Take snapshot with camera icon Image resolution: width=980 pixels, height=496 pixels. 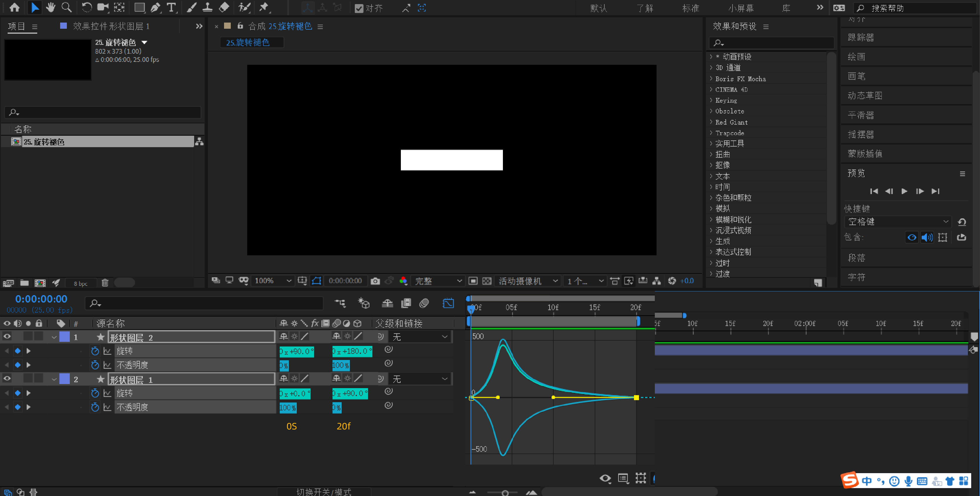(x=375, y=281)
